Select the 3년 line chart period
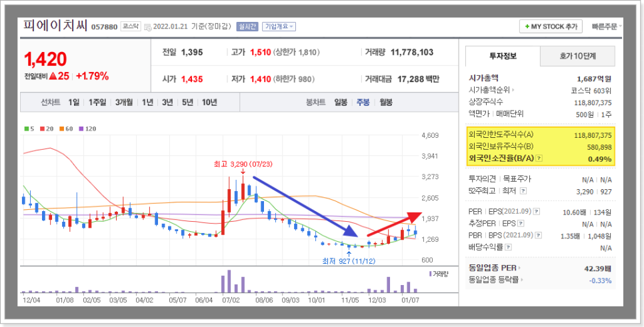 click(167, 103)
